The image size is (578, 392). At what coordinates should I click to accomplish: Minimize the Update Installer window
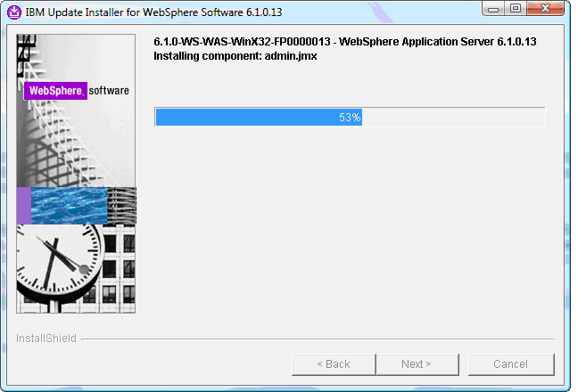click(x=493, y=9)
